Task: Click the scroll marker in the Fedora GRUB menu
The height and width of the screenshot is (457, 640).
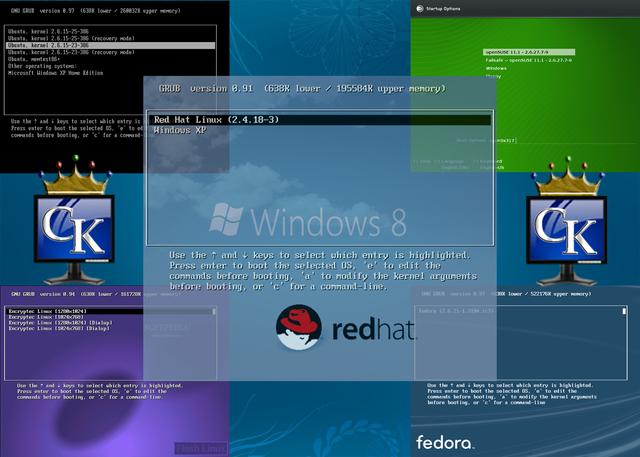Action: coord(624,311)
